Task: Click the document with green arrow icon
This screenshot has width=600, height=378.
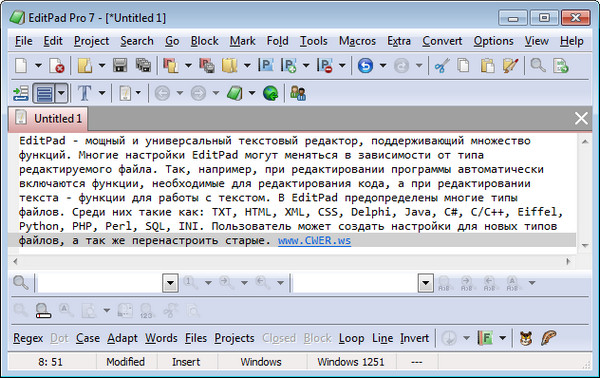Action: (561, 65)
